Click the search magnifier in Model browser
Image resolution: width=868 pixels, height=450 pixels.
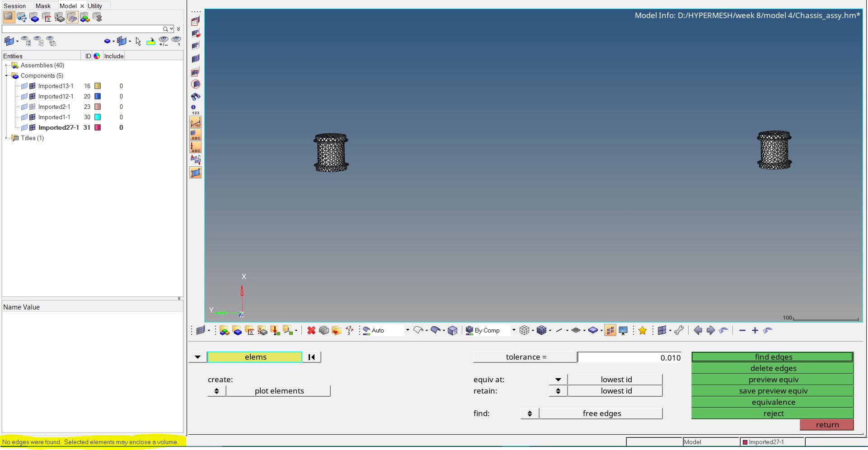166,28
